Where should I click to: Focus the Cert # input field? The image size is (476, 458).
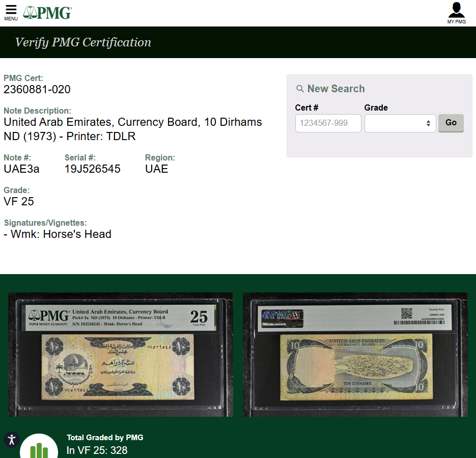(x=328, y=123)
